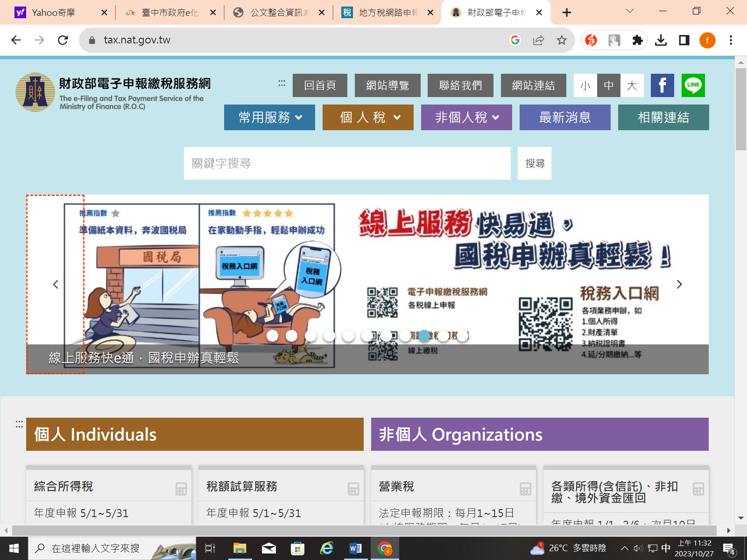747x560 pixels.
Task: Open the Mail app from the taskbar
Action: coord(268,548)
